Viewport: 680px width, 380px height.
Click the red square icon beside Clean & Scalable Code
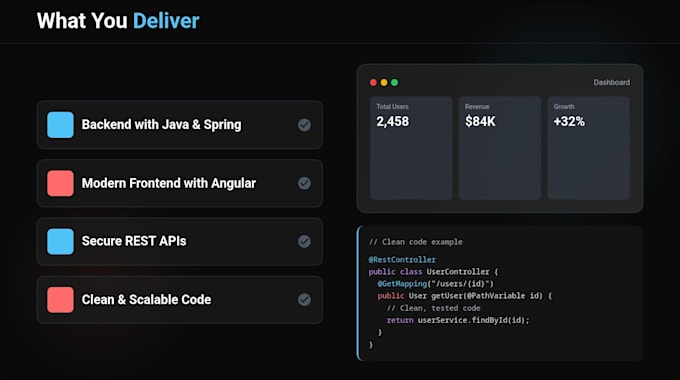coord(60,299)
